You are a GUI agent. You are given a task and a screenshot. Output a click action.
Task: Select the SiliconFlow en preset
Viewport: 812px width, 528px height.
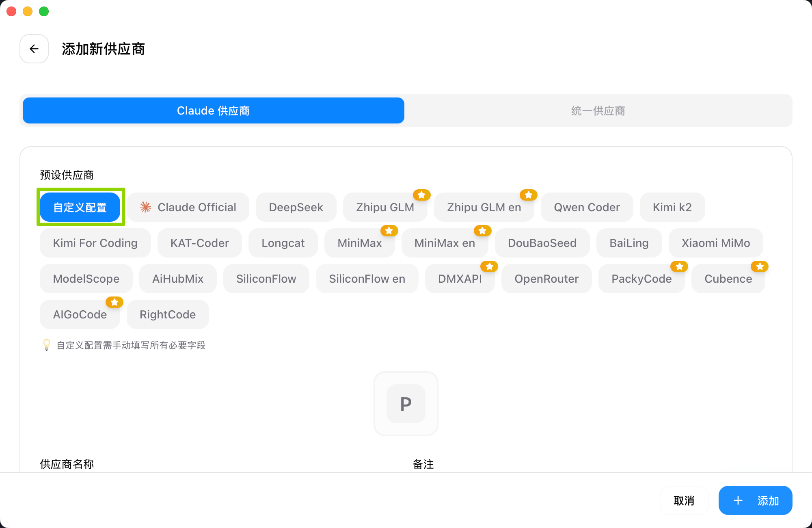[367, 279]
